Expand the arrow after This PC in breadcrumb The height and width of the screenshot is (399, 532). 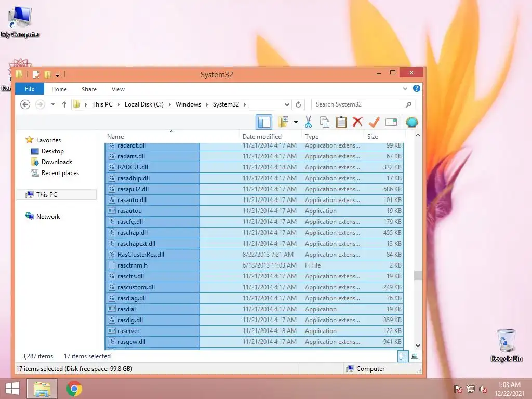pos(119,104)
